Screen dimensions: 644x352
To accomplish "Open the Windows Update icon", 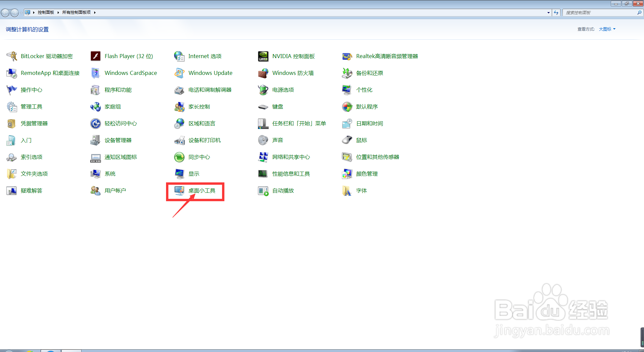I will (x=179, y=73).
